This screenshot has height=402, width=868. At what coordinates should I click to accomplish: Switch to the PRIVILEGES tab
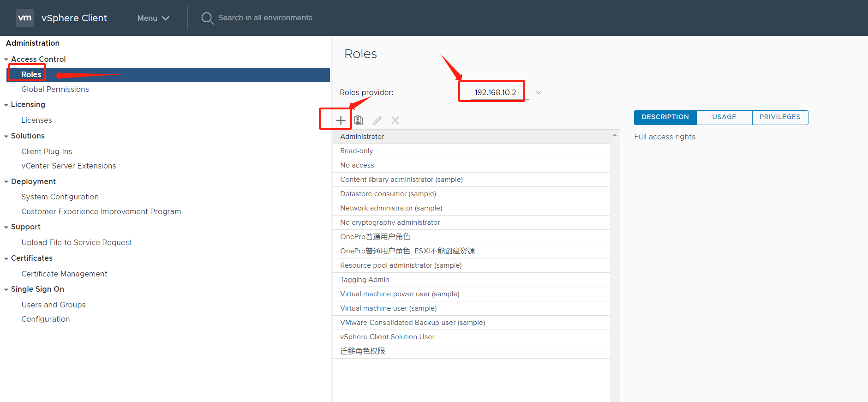pos(780,117)
